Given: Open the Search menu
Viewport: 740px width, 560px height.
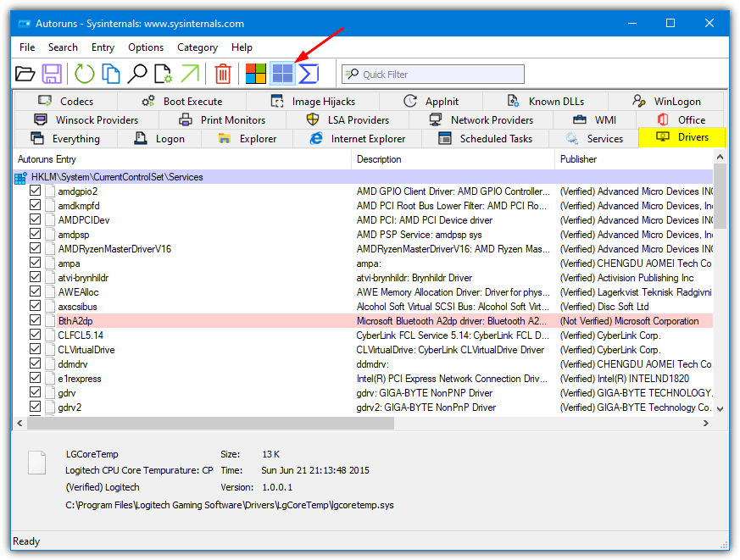Looking at the screenshot, I should (63, 47).
